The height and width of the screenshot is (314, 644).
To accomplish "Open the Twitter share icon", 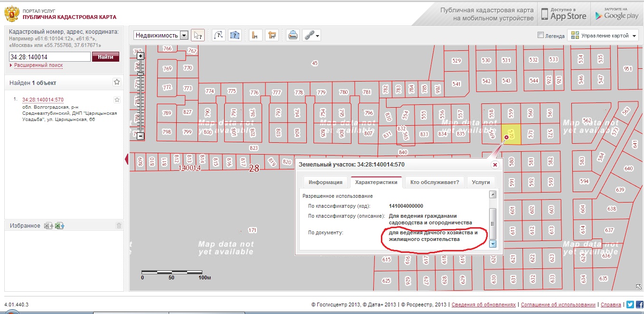I will [630, 305].
